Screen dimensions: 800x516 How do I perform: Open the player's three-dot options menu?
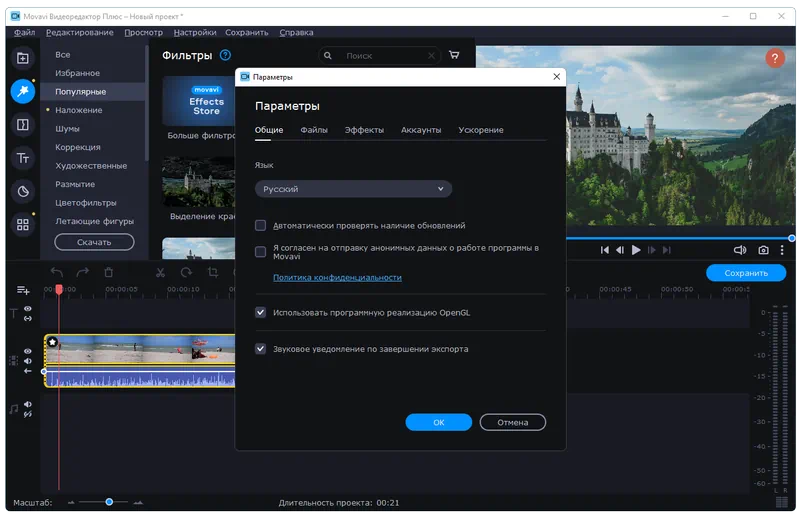coord(782,250)
